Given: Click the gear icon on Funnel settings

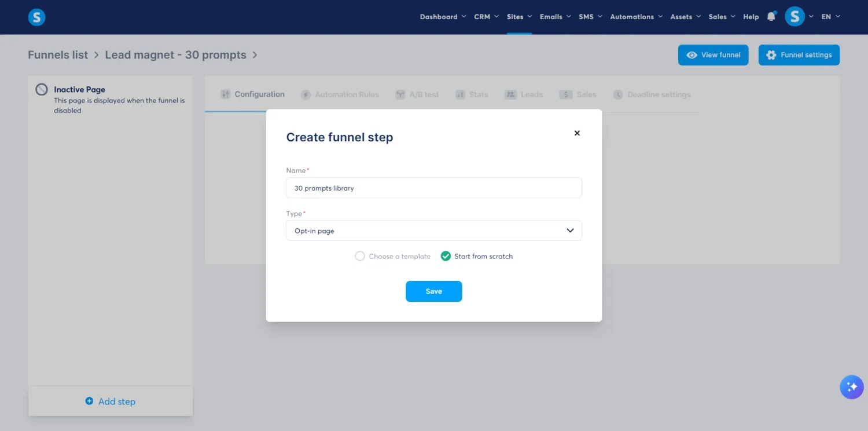Looking at the screenshot, I should [x=771, y=55].
